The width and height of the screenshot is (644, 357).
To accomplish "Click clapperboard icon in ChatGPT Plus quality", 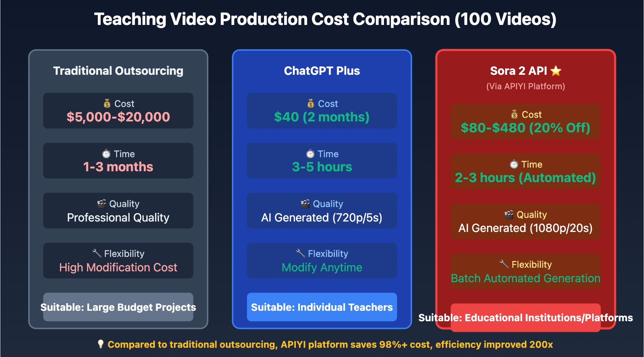I will pyautogui.click(x=305, y=204).
